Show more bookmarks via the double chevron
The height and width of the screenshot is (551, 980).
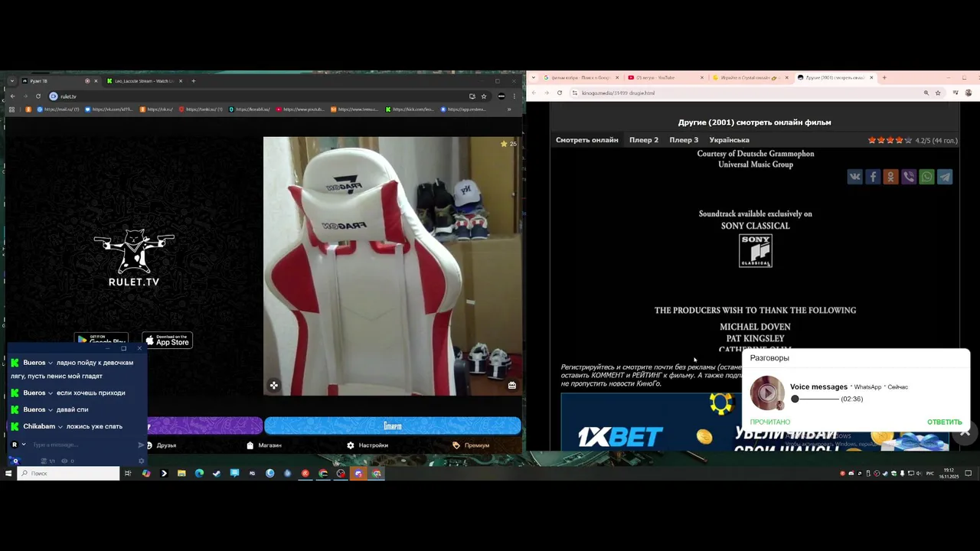[x=509, y=109]
